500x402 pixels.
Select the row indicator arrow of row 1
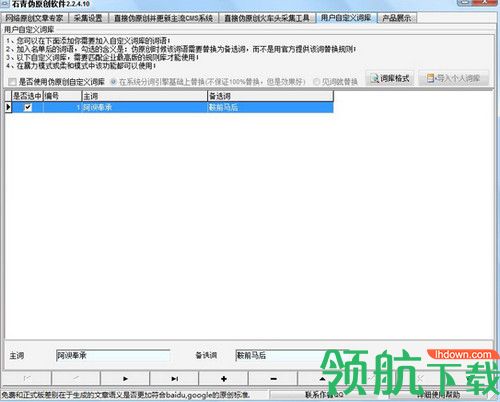[x=8, y=107]
